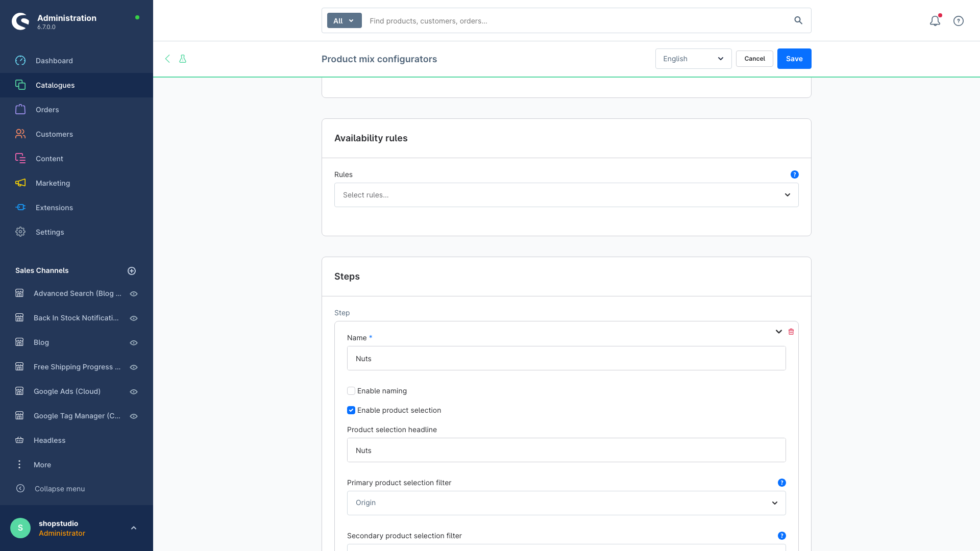This screenshot has width=980, height=551.
Task: Click the Orders bag icon
Action: pyautogui.click(x=20, y=110)
